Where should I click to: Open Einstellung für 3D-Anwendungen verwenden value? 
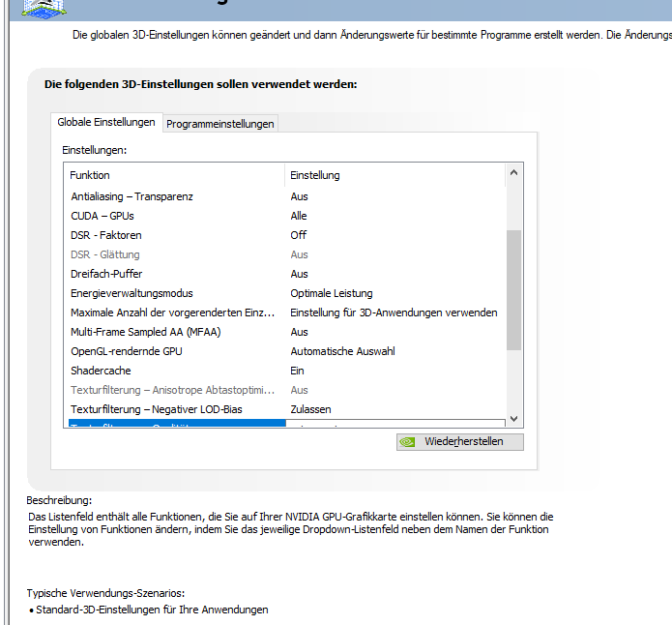[394, 312]
